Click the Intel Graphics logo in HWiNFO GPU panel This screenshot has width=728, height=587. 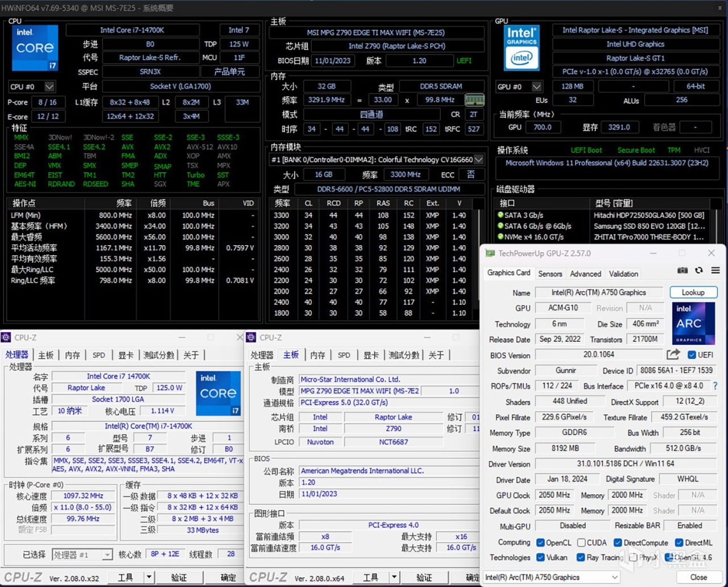(x=522, y=48)
